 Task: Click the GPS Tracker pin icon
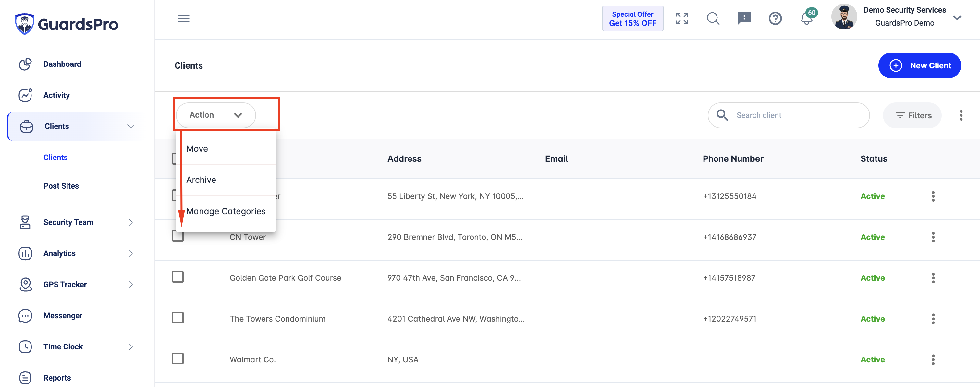[x=25, y=284]
